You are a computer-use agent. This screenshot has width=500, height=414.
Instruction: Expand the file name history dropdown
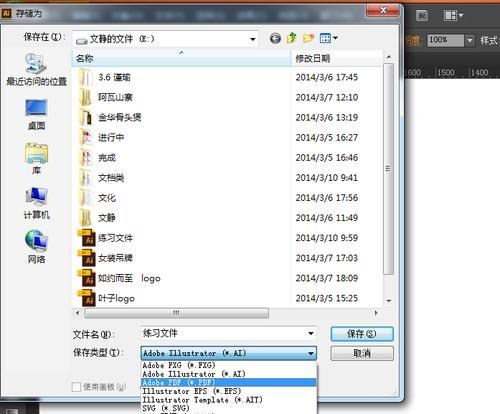point(311,333)
